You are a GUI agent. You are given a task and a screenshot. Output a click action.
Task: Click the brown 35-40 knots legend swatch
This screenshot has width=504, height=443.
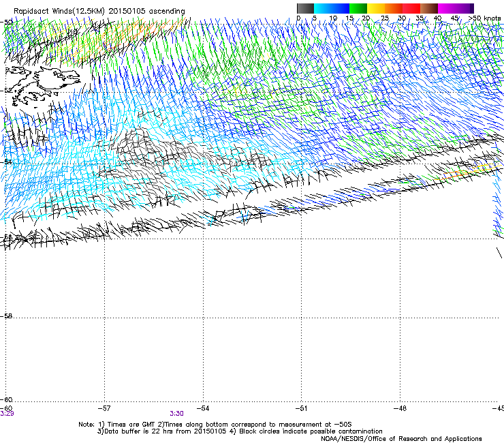429,8
